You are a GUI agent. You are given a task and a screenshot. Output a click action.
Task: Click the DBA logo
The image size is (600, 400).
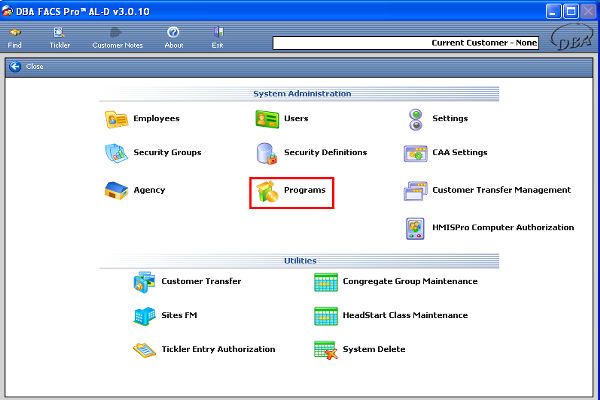tap(571, 37)
